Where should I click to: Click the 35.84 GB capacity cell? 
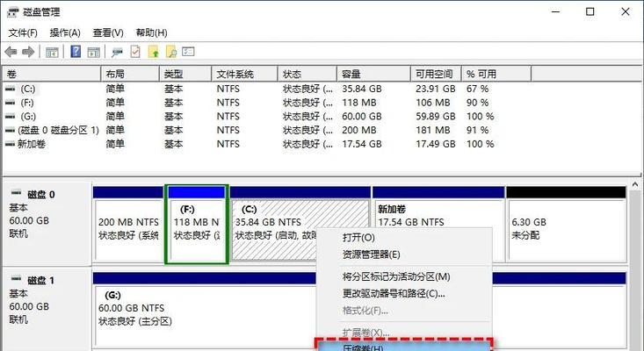362,89
